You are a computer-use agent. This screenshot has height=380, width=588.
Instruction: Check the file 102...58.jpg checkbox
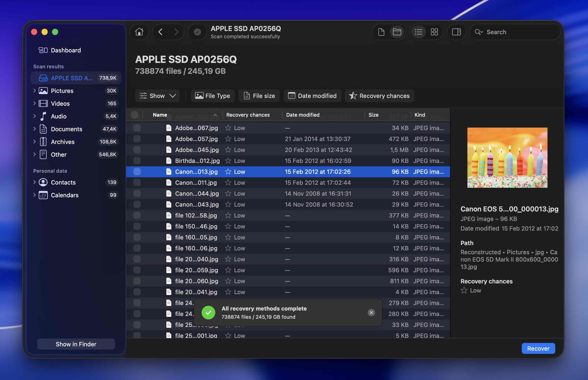(137, 215)
